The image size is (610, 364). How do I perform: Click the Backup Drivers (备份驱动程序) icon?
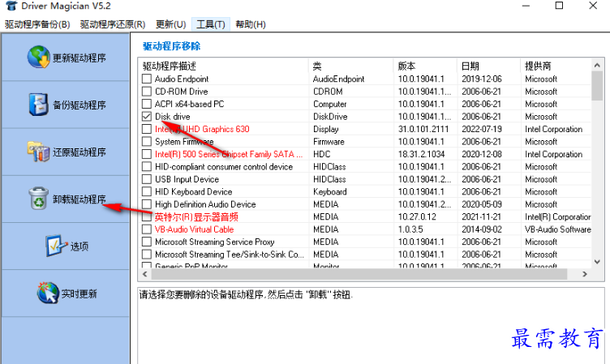38,105
